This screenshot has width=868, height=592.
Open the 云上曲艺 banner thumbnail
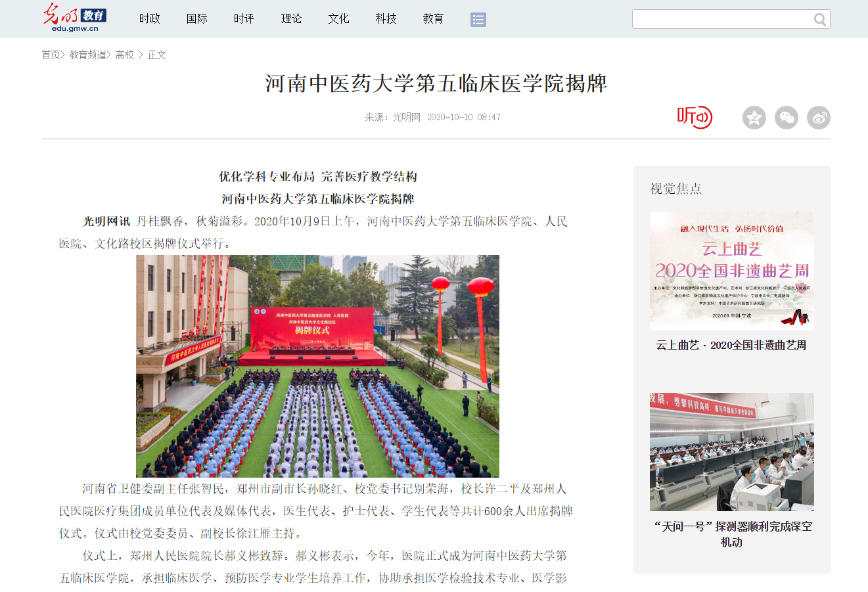coord(731,271)
